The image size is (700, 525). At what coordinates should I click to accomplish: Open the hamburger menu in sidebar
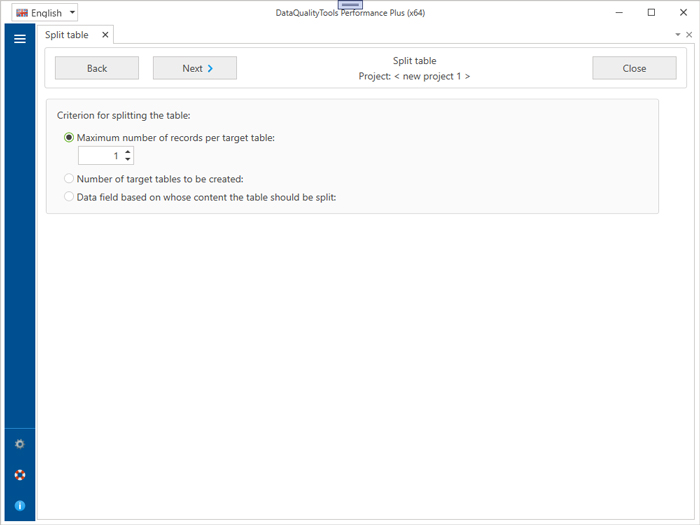19,39
